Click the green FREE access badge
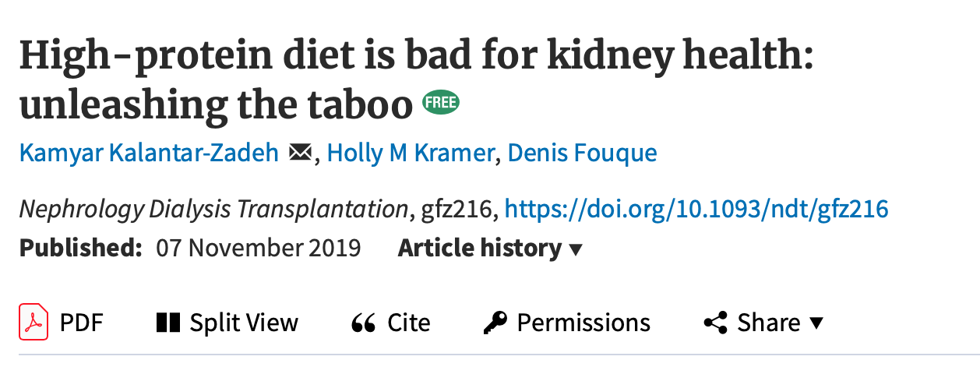The width and height of the screenshot is (980, 374). coord(441,103)
